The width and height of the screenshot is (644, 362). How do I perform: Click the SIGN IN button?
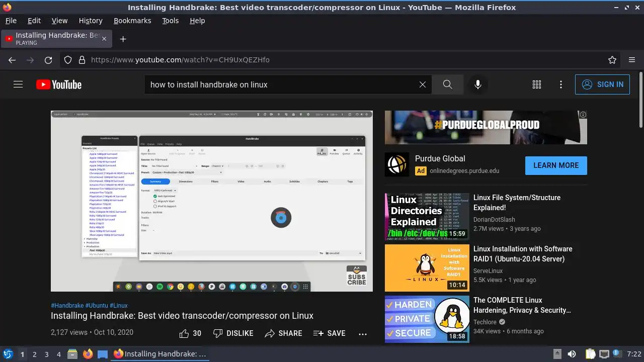(602, 84)
